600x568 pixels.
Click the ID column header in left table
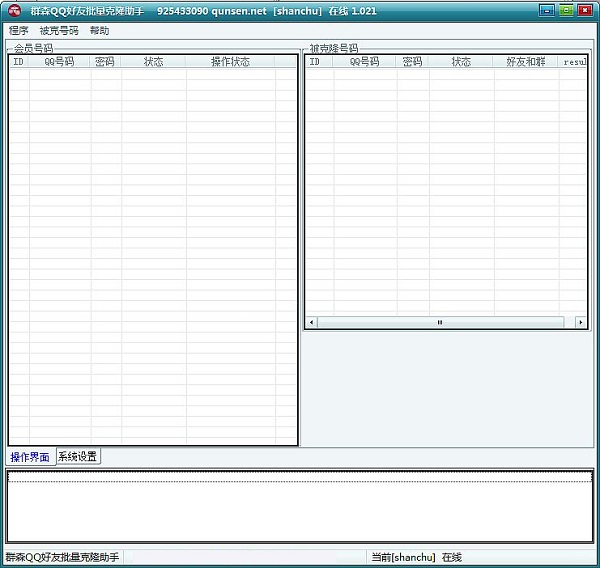coord(18,62)
